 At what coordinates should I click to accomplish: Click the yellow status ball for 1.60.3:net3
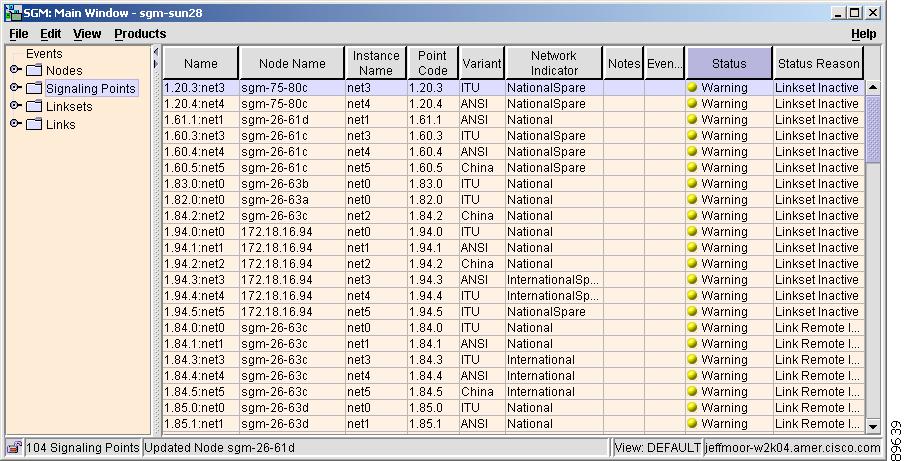click(692, 135)
